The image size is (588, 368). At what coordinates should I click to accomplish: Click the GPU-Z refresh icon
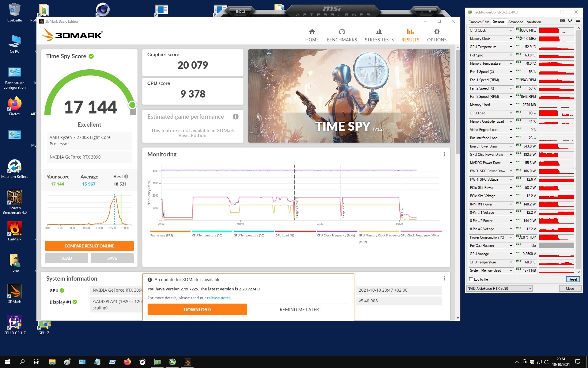click(x=570, y=21)
